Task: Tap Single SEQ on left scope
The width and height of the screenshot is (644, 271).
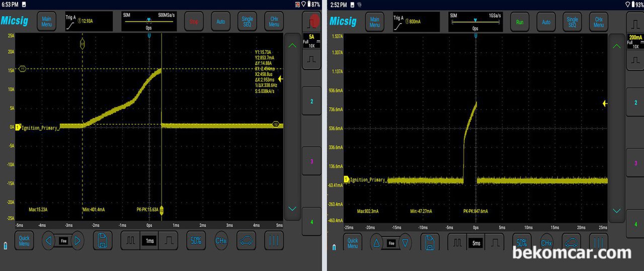Action: coord(248,22)
